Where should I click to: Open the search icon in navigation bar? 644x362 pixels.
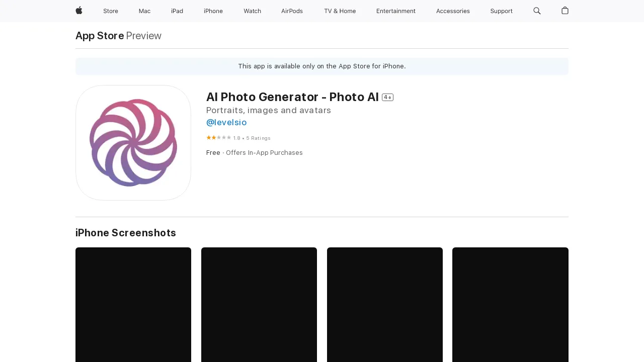537,11
